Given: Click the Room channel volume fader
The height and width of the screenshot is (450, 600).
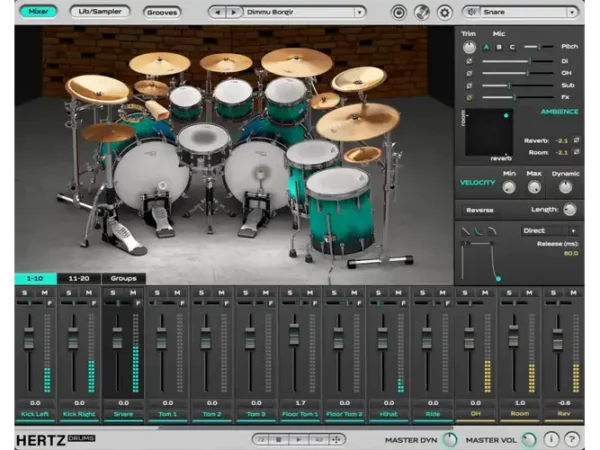Looking at the screenshot, I should [514, 335].
